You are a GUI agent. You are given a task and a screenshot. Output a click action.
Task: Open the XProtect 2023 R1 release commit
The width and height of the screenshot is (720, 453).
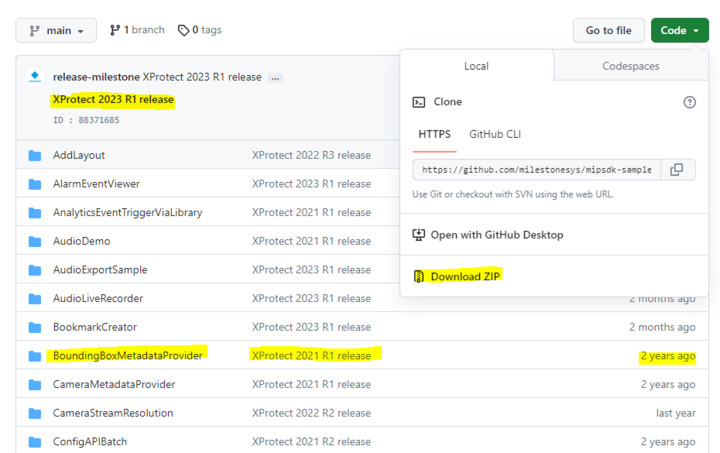112,100
